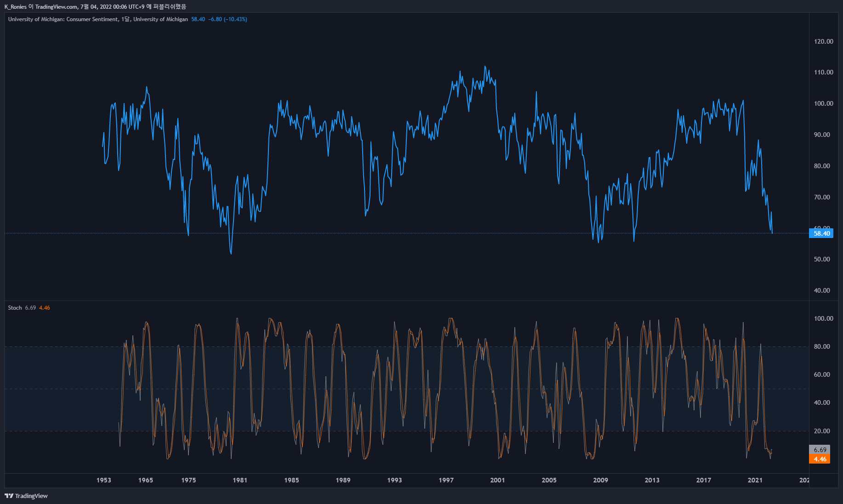The image size is (843, 504).
Task: Click the 1997 label on the time axis
Action: (x=446, y=480)
